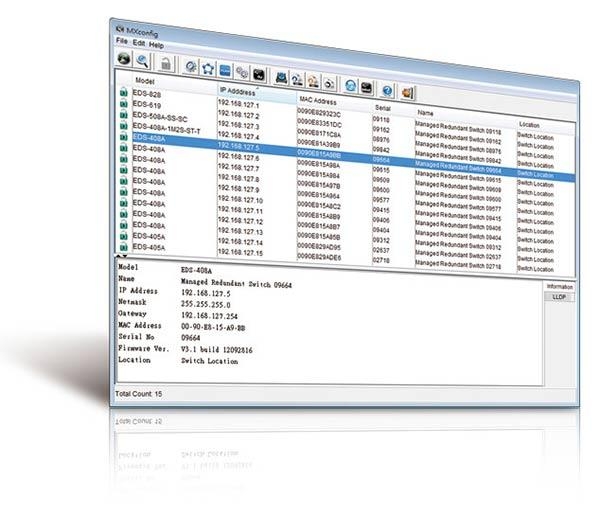Click MAC address 0090E829323C

(319, 113)
